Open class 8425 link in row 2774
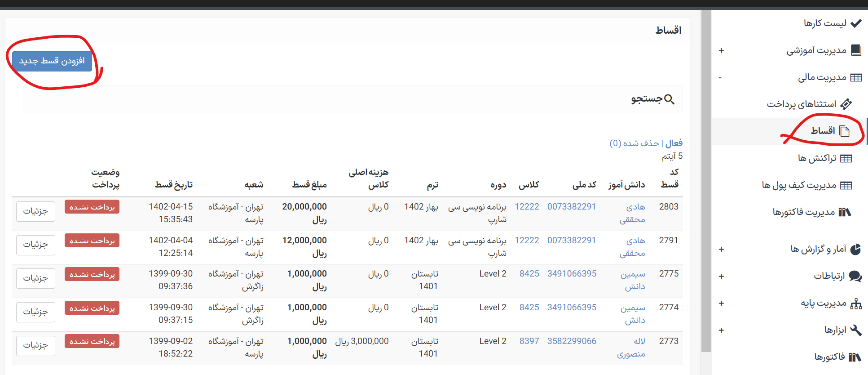 [529, 308]
